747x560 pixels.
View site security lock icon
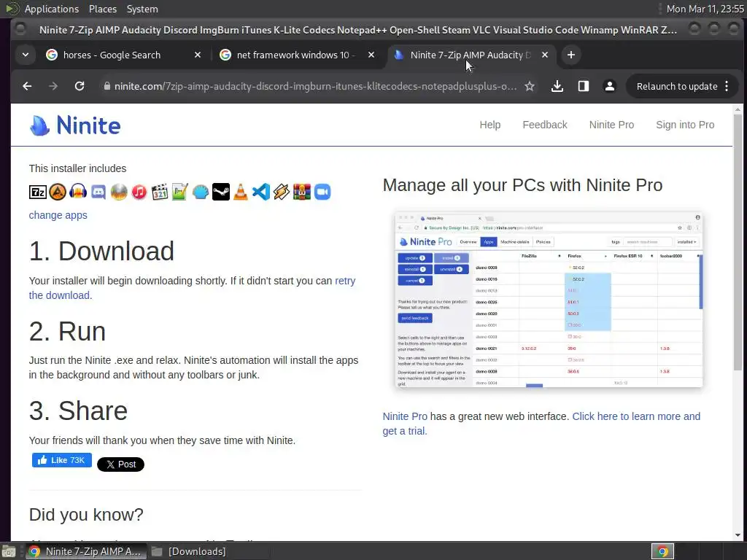click(x=107, y=86)
